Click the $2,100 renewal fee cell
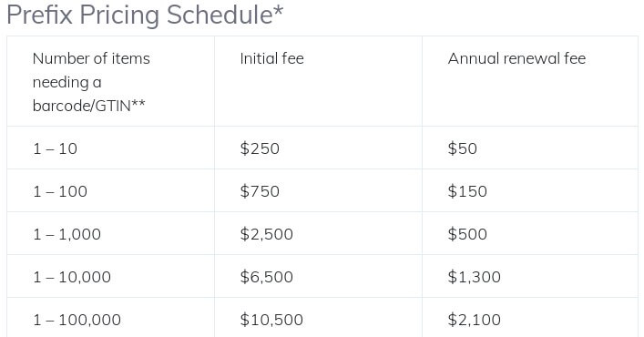 click(x=530, y=317)
